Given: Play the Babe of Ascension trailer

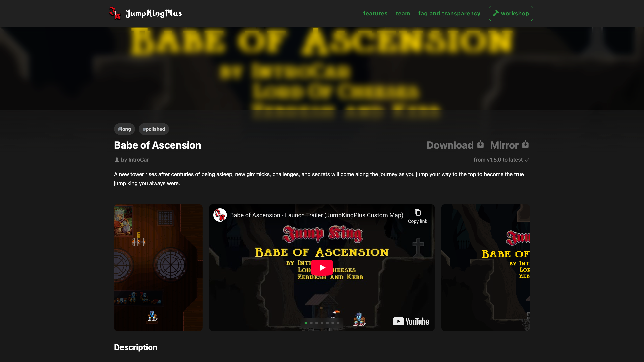Looking at the screenshot, I should (322, 268).
